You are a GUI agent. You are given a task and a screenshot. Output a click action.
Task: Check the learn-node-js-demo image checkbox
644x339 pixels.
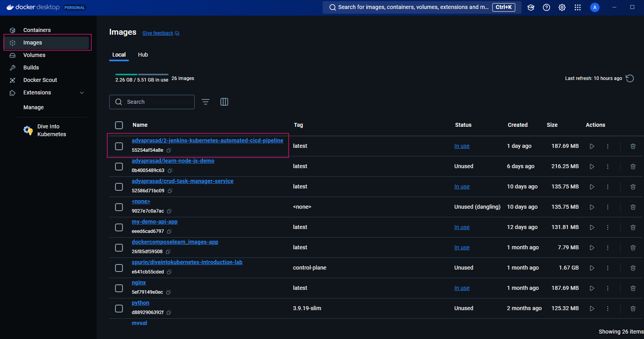tap(119, 167)
